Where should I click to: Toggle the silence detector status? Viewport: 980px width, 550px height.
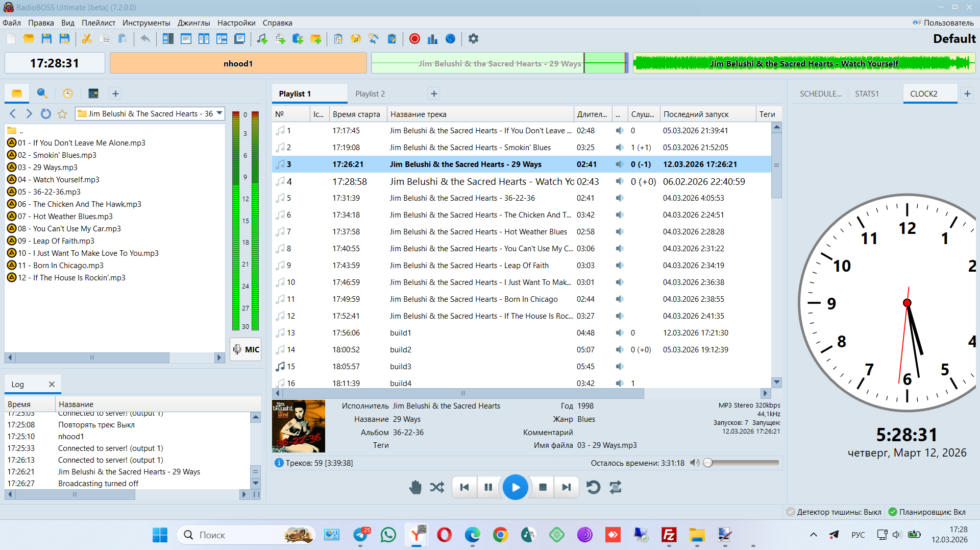834,512
